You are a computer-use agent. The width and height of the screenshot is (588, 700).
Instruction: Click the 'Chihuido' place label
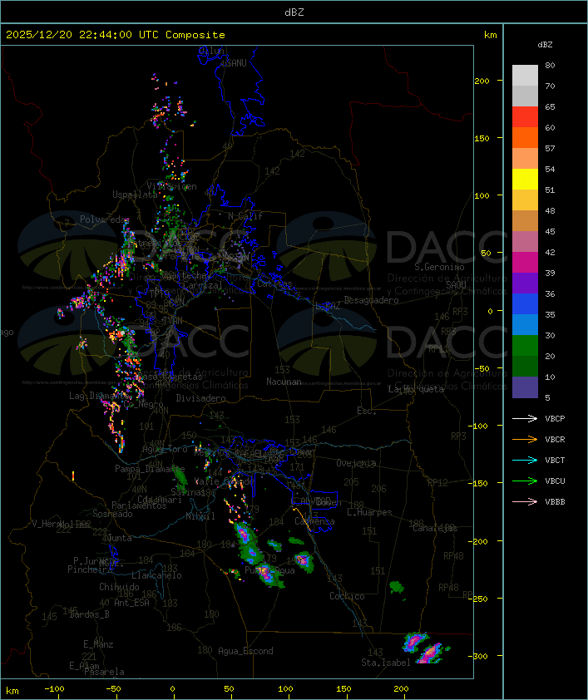[x=119, y=587]
